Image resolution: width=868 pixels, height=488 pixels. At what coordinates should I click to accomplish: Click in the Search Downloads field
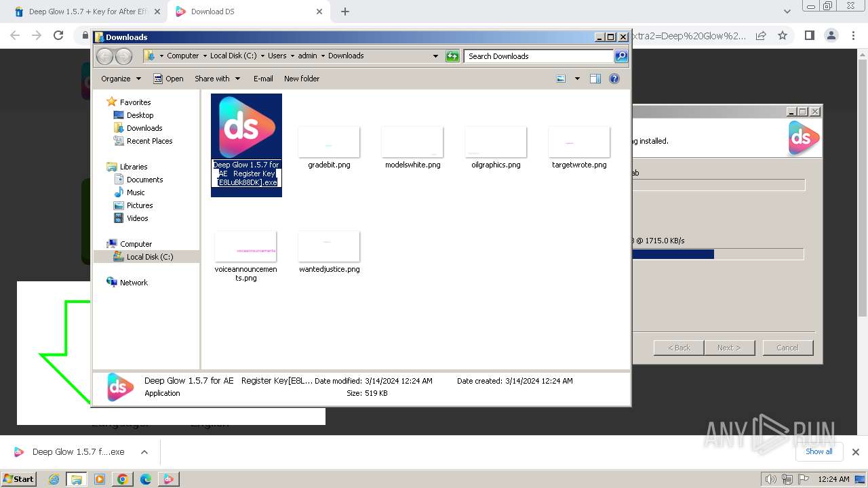pos(539,56)
